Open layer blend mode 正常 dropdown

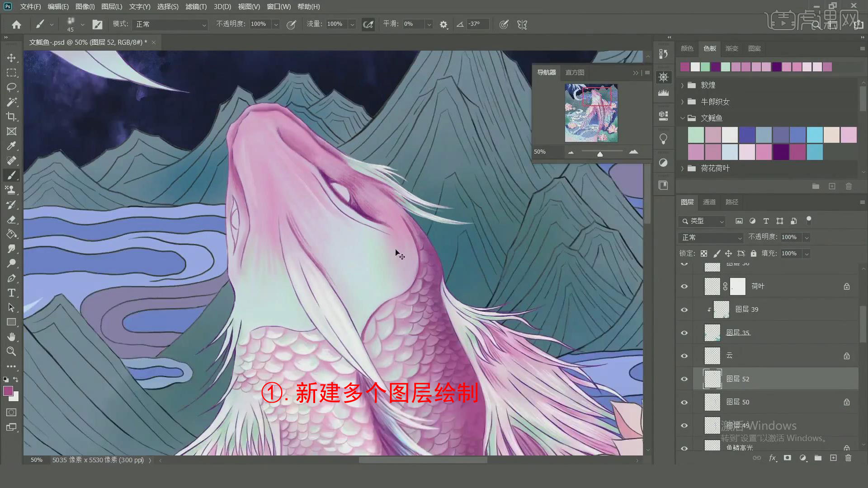pyautogui.click(x=710, y=237)
